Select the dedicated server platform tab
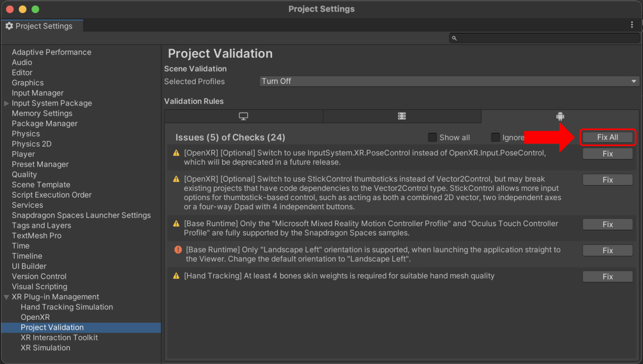The width and height of the screenshot is (643, 364). coord(402,116)
